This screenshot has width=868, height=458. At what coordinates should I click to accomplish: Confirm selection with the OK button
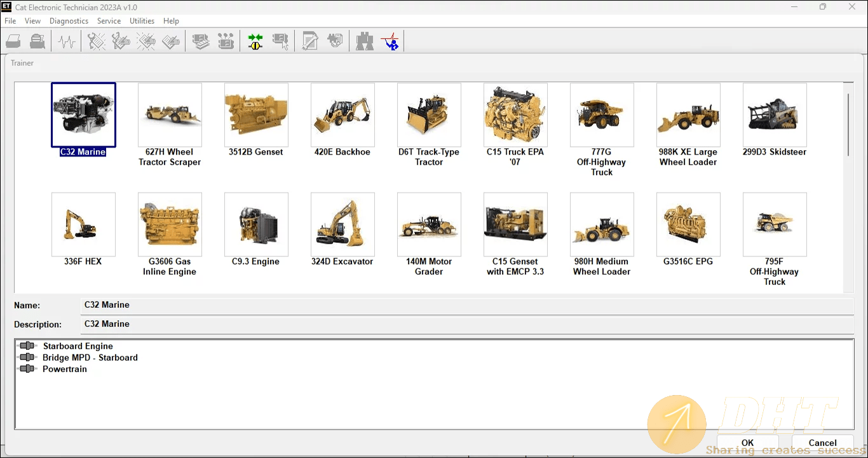click(747, 443)
